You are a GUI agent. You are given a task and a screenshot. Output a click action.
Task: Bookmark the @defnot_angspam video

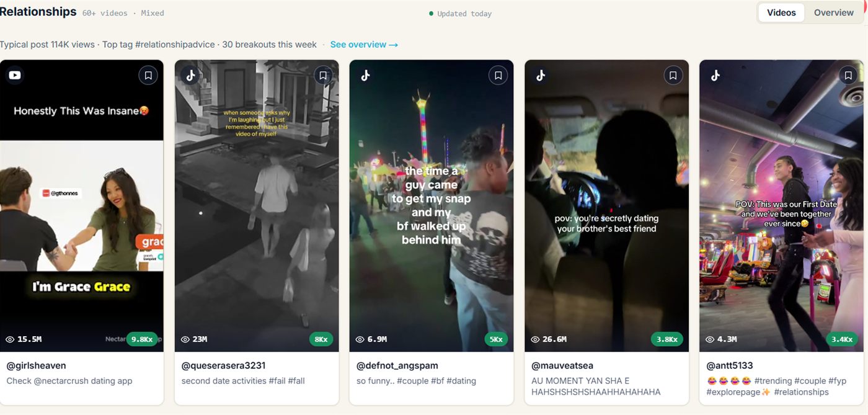(x=498, y=76)
